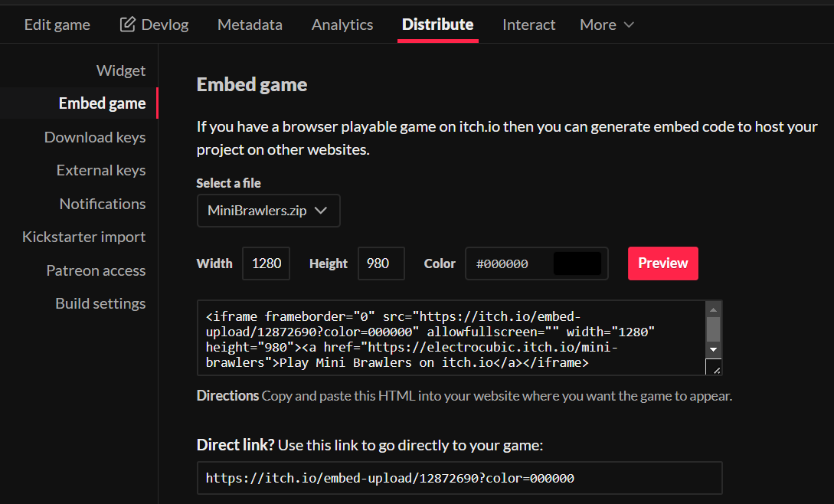Screen dimensions: 834x504
Task: Click the Direct link? label text
Action: coord(235,445)
